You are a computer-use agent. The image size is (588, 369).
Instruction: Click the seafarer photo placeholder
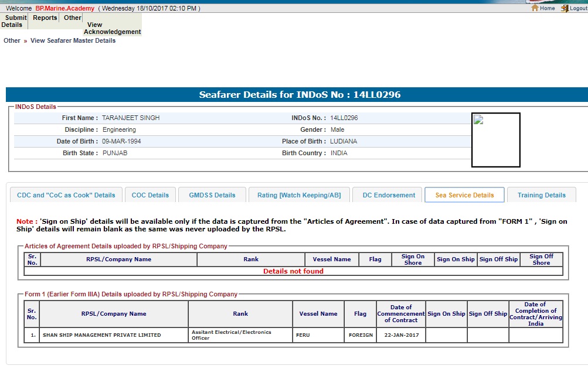tap(495, 139)
